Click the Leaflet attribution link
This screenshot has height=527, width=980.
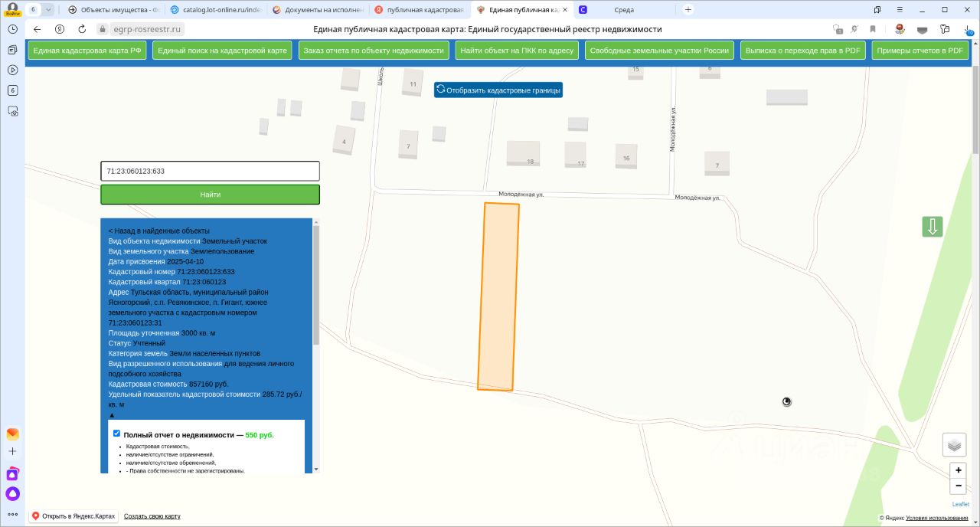pos(960,504)
